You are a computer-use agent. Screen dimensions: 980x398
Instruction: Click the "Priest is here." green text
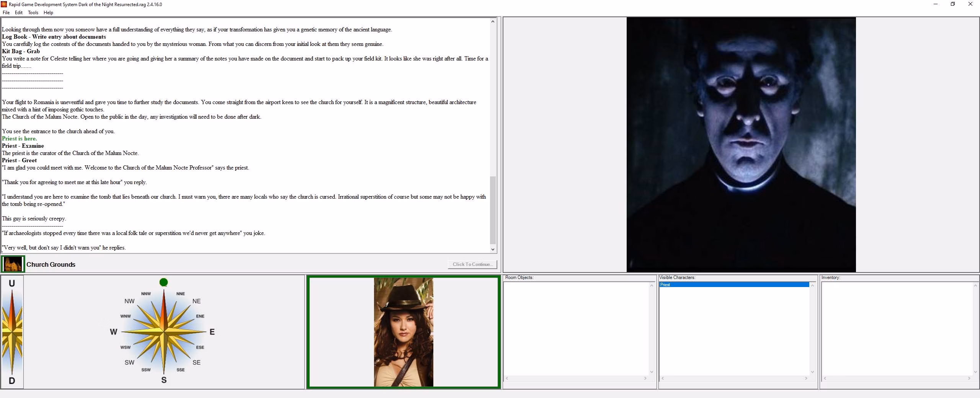tap(20, 139)
